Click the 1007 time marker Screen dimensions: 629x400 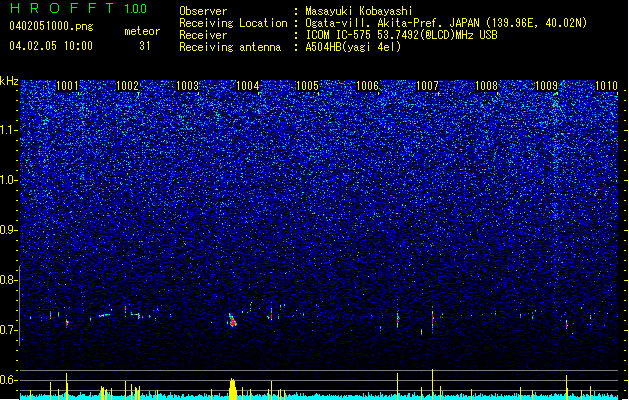pos(427,86)
